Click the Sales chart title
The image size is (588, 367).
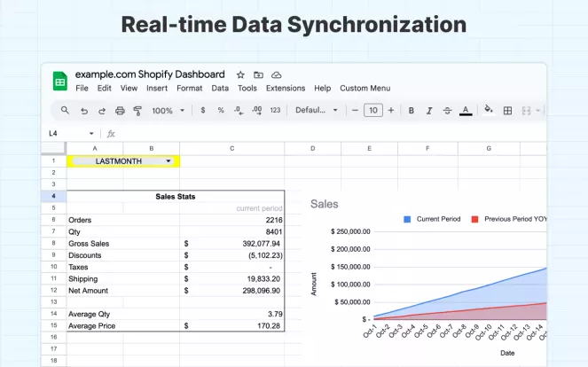coord(325,204)
